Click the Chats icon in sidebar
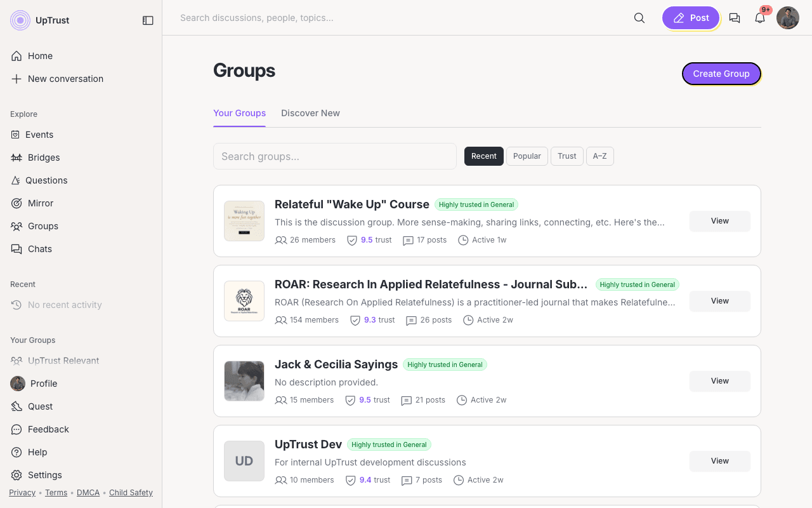Viewport: 812px width, 508px height. click(16, 249)
